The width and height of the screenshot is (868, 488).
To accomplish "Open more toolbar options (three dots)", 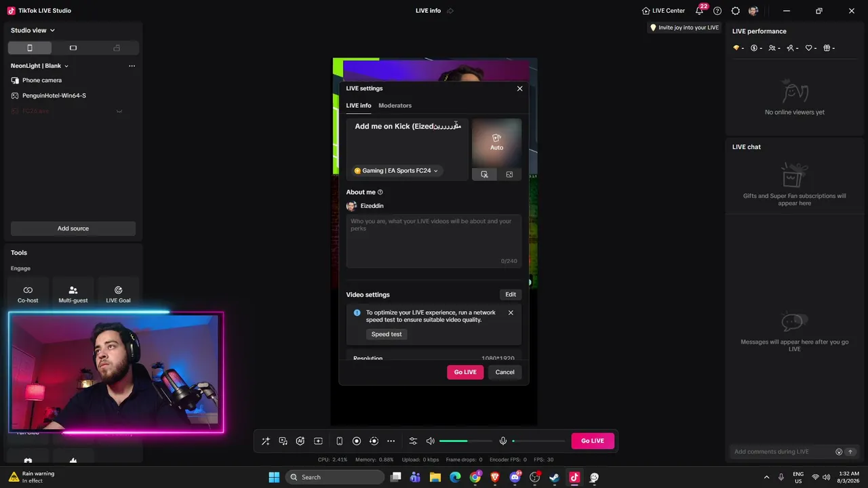I will point(391,441).
